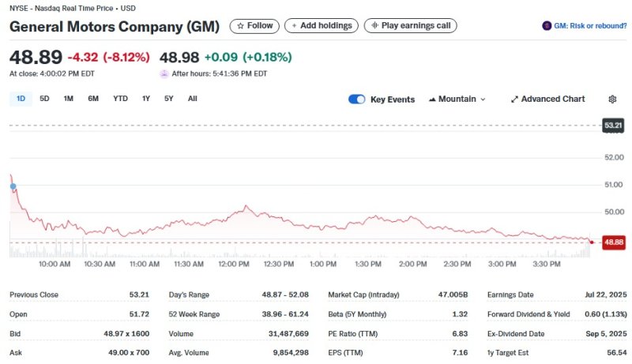Click the blue key event marker on chart
This screenshot has width=632, height=364.
13,186
